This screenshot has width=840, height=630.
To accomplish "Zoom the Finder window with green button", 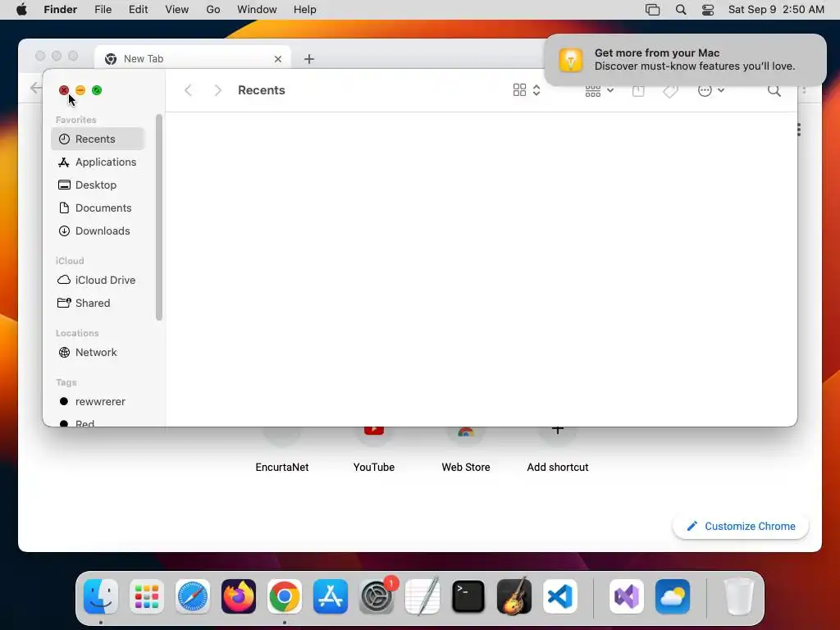I will pos(97,90).
